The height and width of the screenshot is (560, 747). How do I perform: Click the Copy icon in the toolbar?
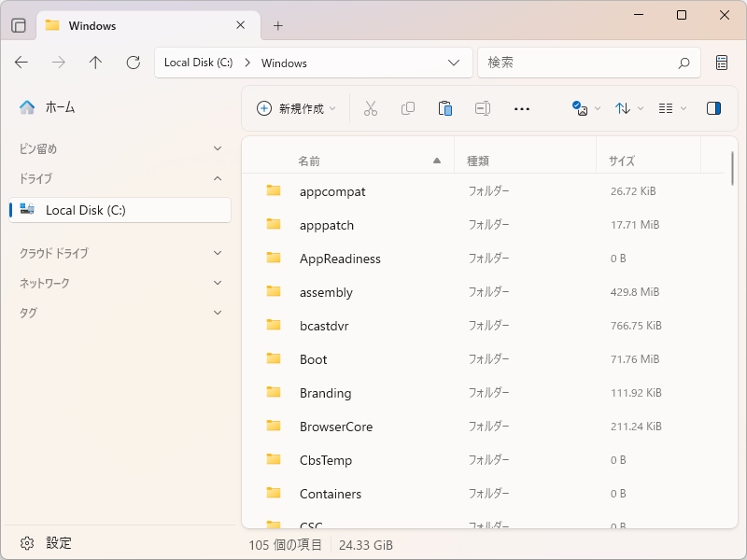pyautogui.click(x=408, y=108)
